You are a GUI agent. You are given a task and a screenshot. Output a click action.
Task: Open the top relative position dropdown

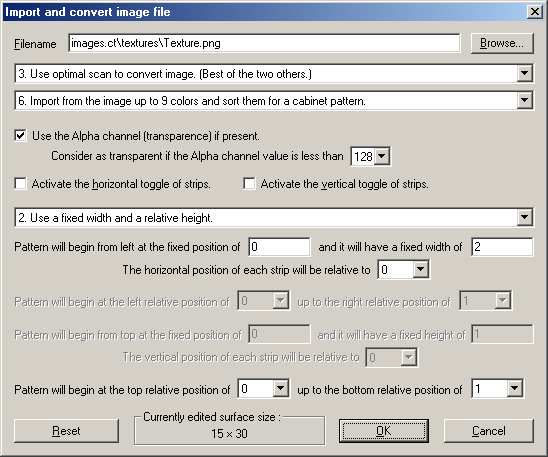[x=264, y=389]
